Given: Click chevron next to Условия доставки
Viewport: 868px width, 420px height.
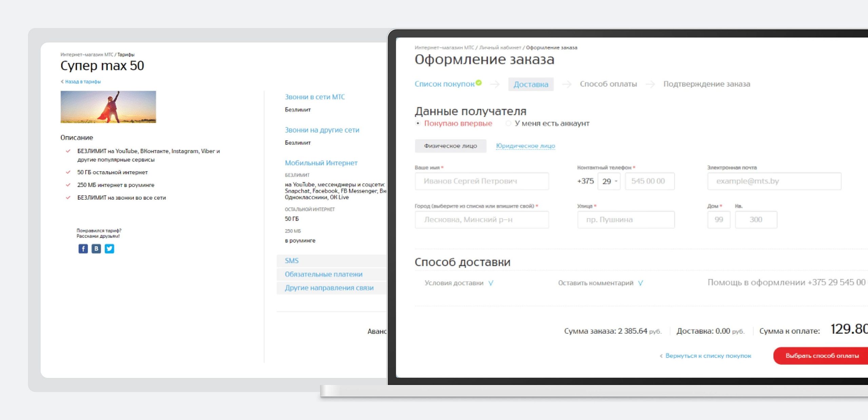Looking at the screenshot, I should pos(491,283).
